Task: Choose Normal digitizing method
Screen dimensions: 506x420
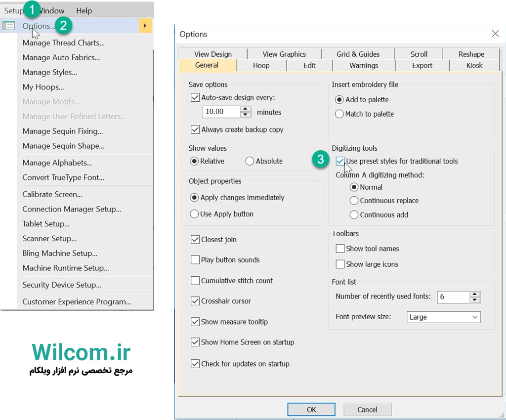Action: click(x=354, y=187)
